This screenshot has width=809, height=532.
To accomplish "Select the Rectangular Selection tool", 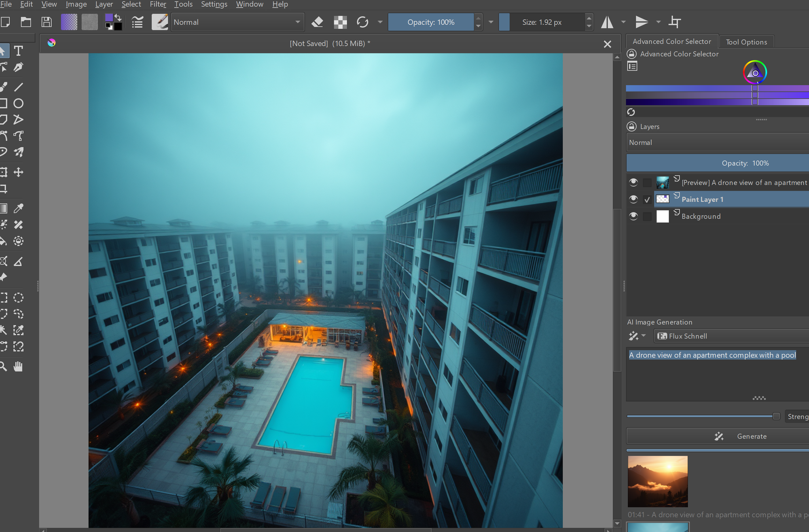I will 4,297.
